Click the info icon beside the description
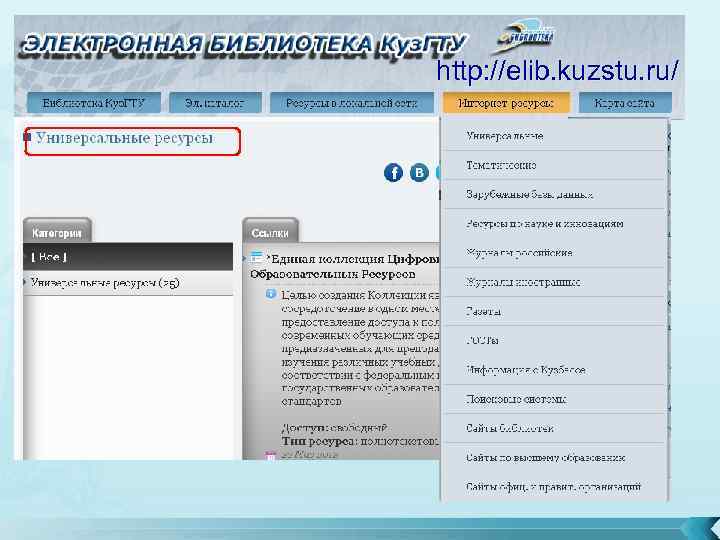The height and width of the screenshot is (540, 720). (x=271, y=294)
